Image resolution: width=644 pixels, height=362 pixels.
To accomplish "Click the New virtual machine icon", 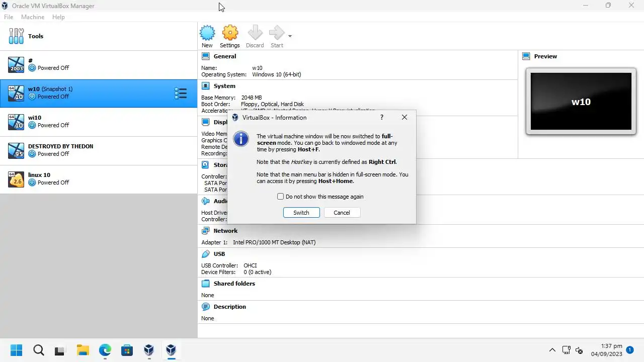I will pos(207,33).
